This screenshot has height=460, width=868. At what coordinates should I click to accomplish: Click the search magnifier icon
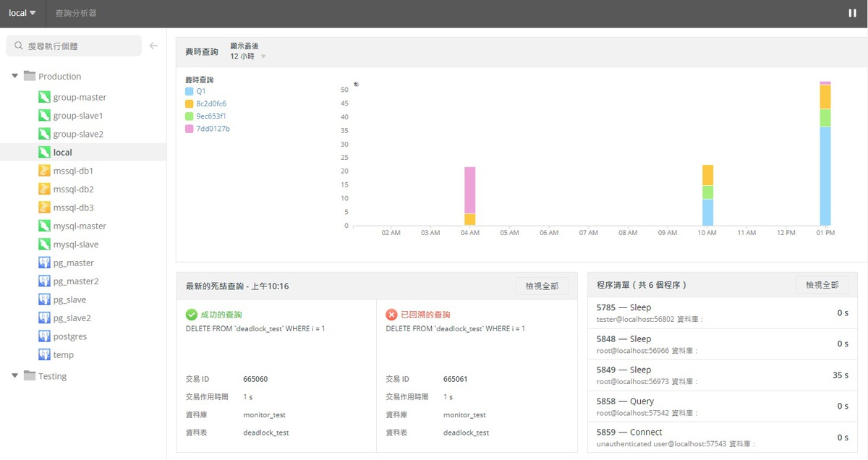pos(18,46)
